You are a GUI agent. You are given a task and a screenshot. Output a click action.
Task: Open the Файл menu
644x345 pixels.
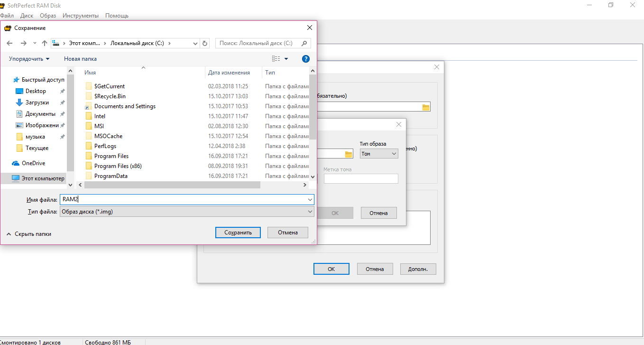(7, 16)
